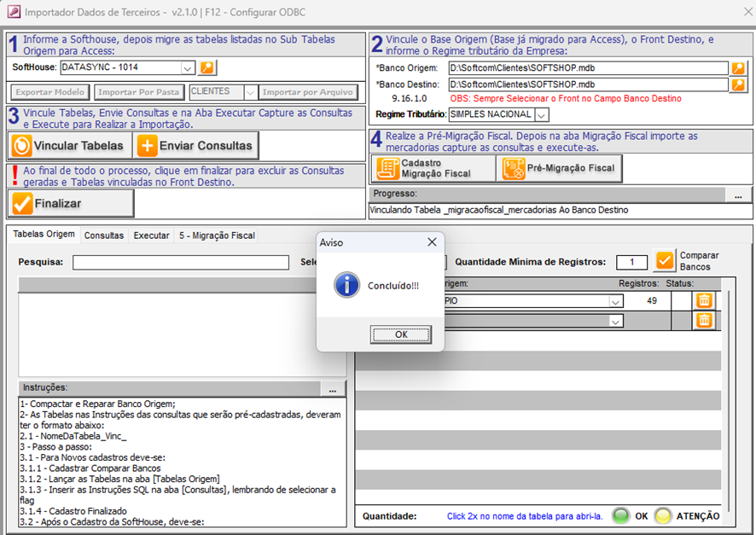The width and height of the screenshot is (756, 535).
Task: Click the Enviar Consultas button
Action: [195, 146]
